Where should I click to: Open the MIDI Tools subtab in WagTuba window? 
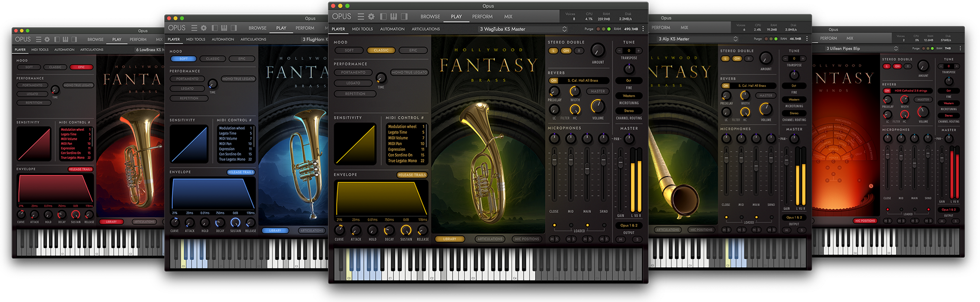[362, 29]
